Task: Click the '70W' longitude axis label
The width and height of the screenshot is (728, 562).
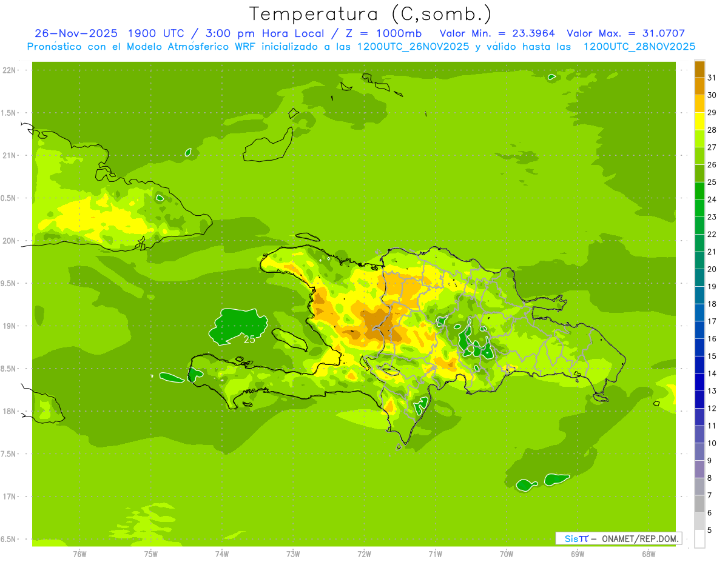Action: tap(507, 554)
